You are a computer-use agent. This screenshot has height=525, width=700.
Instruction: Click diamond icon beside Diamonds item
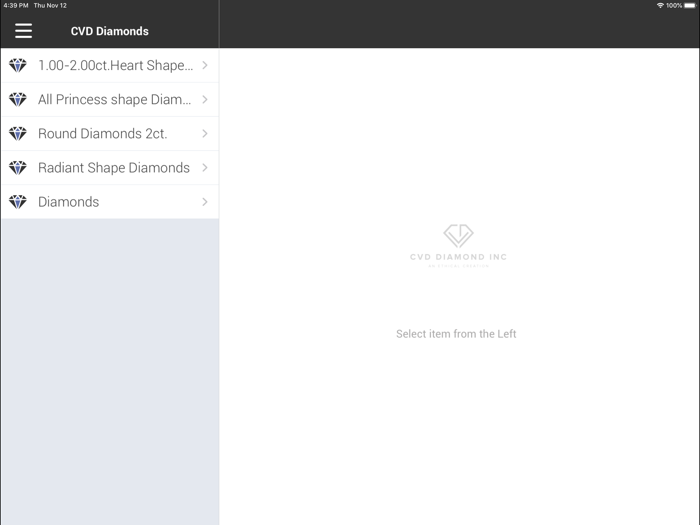[x=18, y=201]
